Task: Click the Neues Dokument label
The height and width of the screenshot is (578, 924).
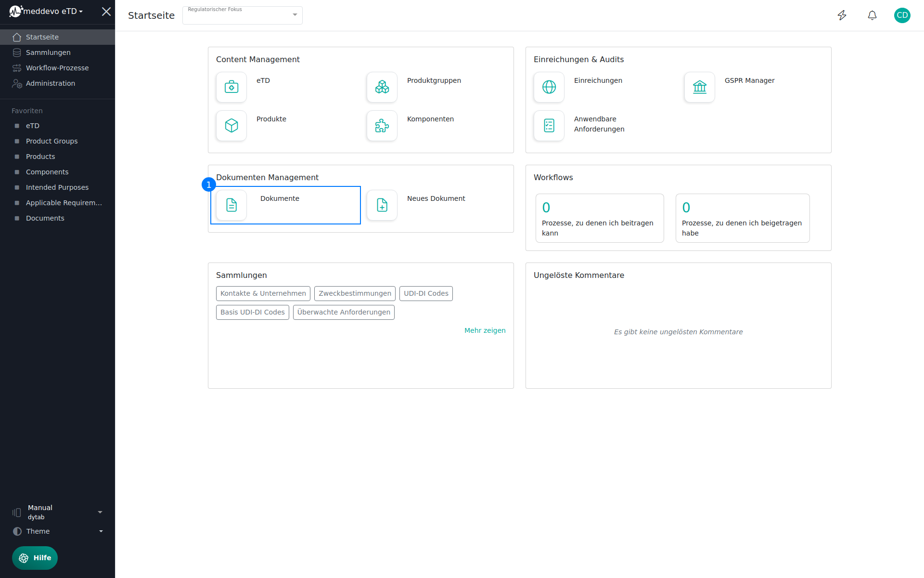Action: [436, 198]
